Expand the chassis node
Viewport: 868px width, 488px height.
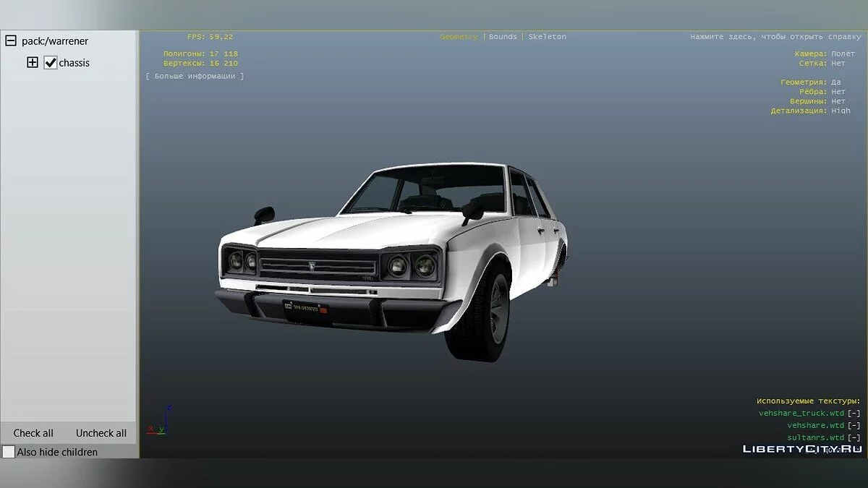[x=33, y=63]
